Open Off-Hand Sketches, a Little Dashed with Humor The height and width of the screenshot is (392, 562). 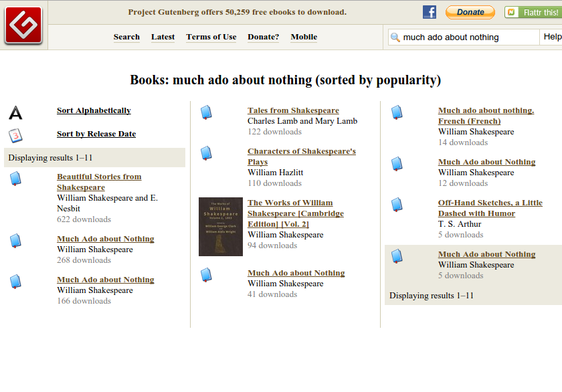point(490,208)
